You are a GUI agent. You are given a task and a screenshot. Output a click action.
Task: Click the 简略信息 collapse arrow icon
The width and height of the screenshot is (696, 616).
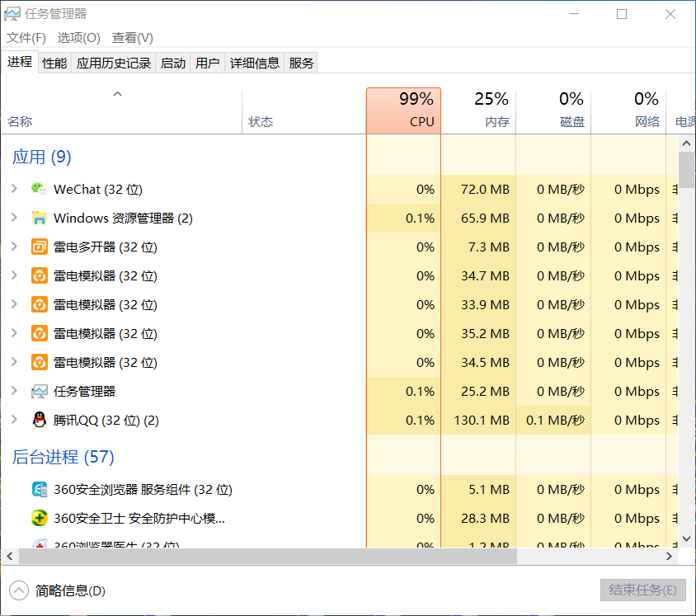(19, 590)
